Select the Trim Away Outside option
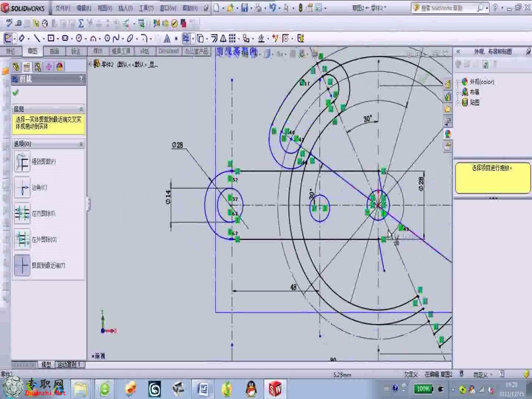 (22, 239)
